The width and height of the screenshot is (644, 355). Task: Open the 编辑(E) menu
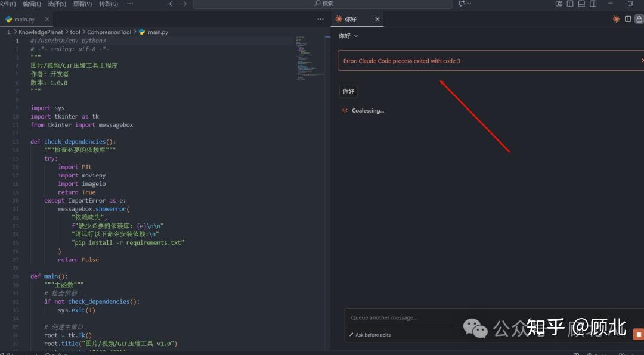coord(32,4)
